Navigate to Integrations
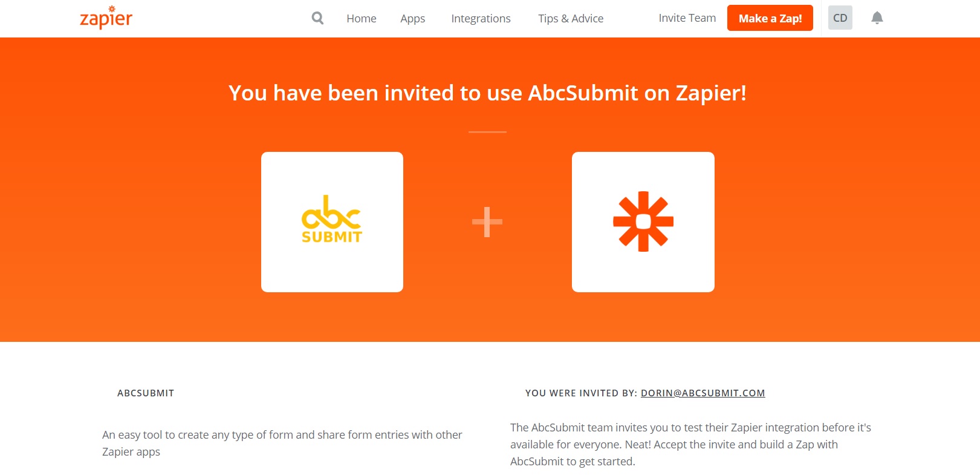980x475 pixels. tap(481, 19)
